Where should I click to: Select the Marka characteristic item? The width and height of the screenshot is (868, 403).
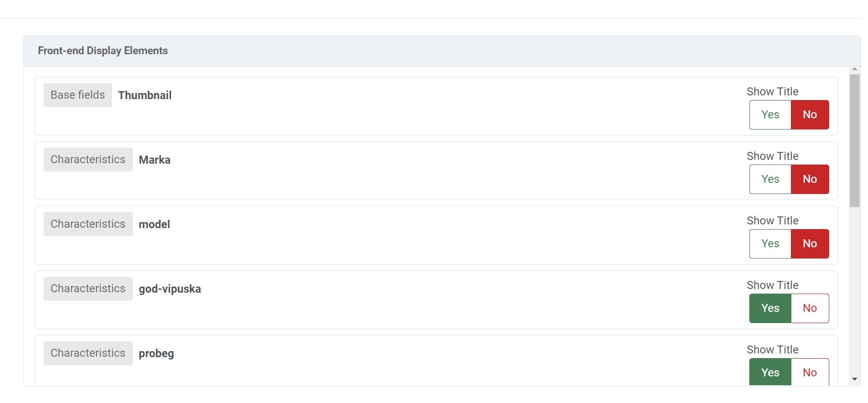[155, 160]
